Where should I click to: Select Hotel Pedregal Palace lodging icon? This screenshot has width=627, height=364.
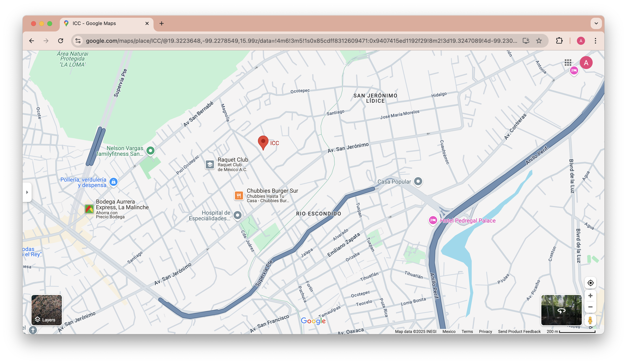coord(433,220)
